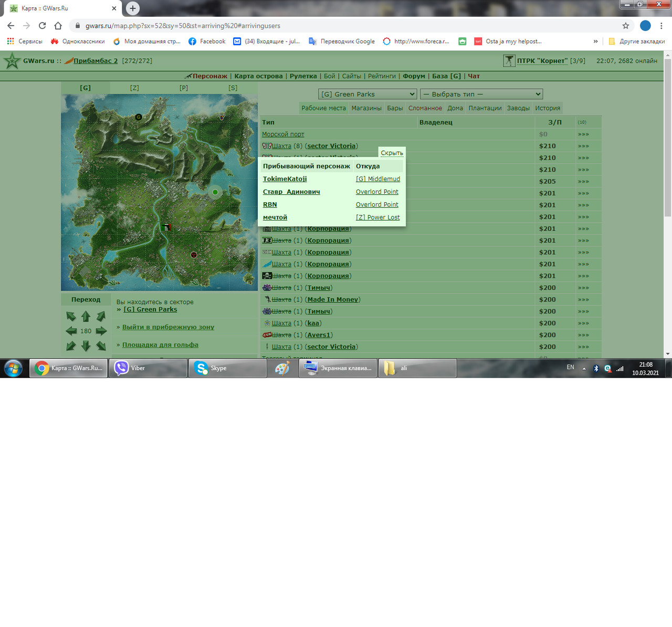672x627 pixels.
Task: Expand hidden bookmarks with the chevron
Action: coord(595,41)
